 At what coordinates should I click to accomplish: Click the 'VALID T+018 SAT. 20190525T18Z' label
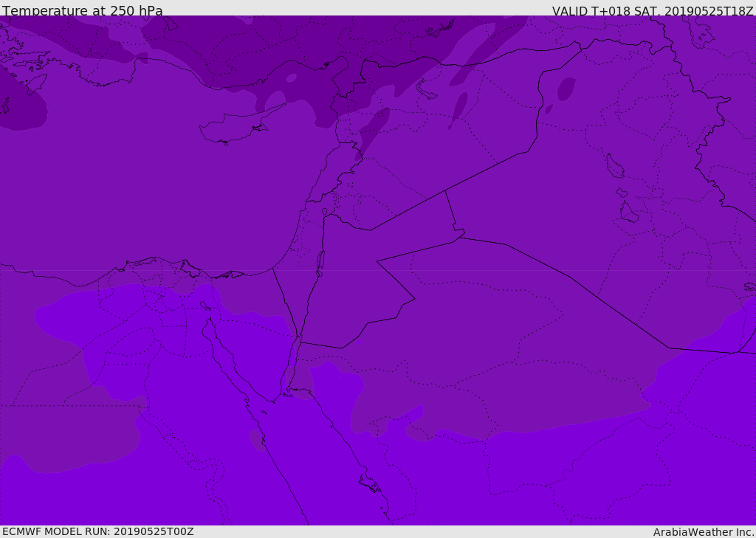653,10
